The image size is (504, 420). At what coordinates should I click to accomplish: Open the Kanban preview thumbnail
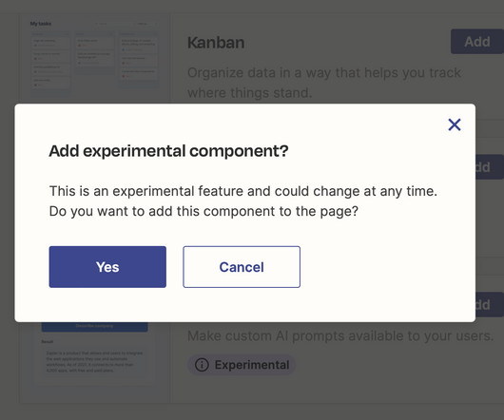(94, 58)
